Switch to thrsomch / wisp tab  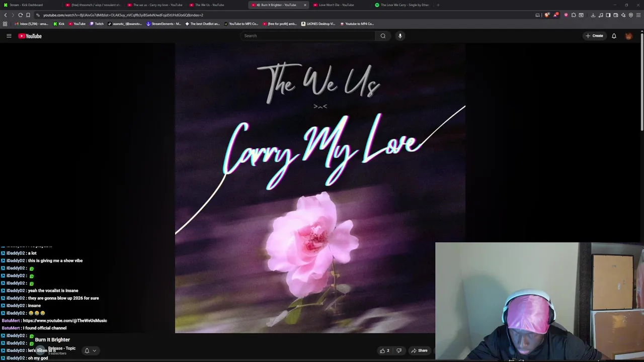[93, 5]
